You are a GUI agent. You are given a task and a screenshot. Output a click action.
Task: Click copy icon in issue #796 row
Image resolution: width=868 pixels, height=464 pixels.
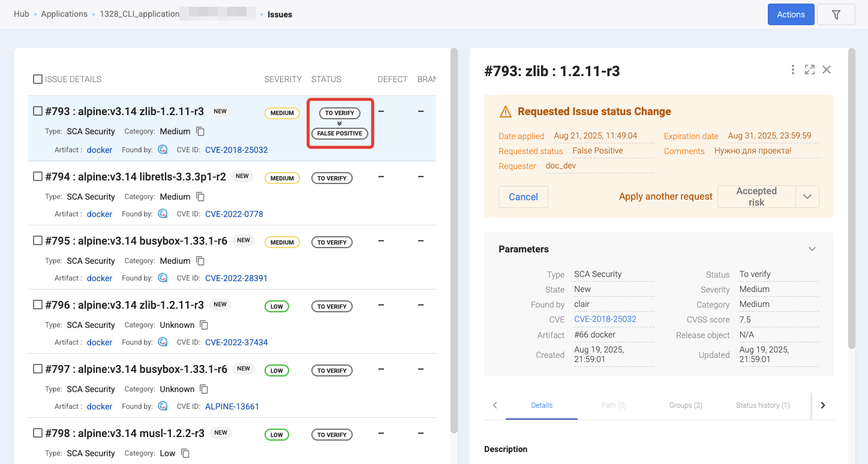204,325
